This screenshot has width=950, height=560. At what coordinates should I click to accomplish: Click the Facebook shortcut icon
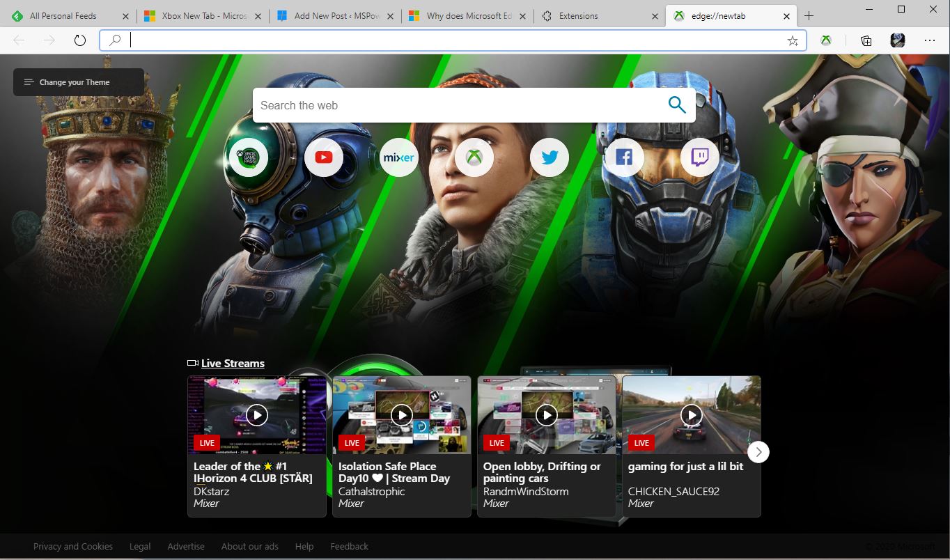624,157
